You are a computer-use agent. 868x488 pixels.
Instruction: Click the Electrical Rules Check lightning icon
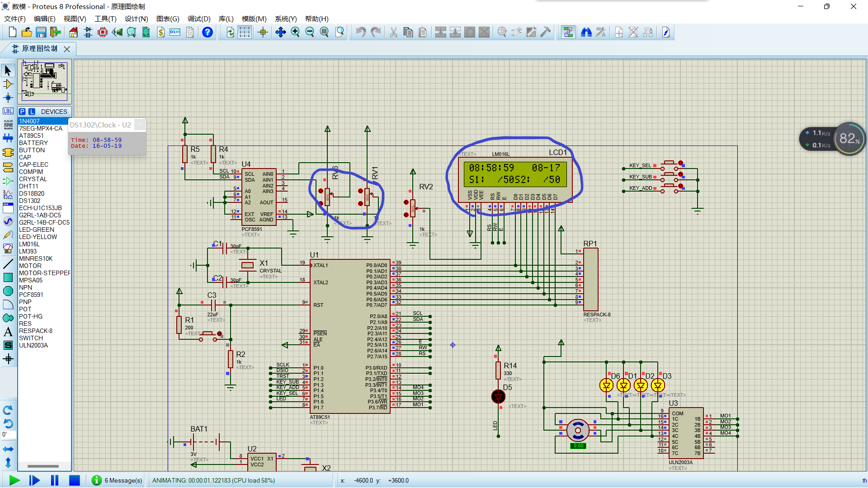point(666,32)
